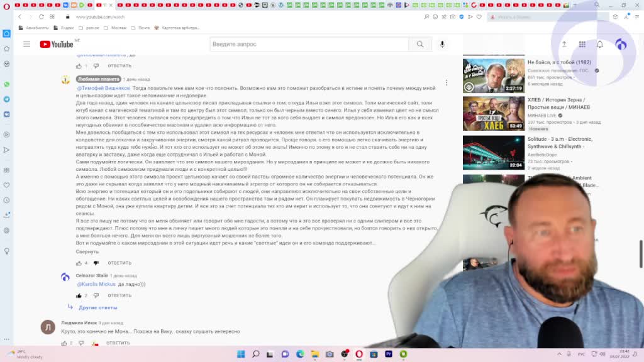
Task: Open the 'ХЛЕБ / История Зерна' video thumbnail
Action: [494, 114]
